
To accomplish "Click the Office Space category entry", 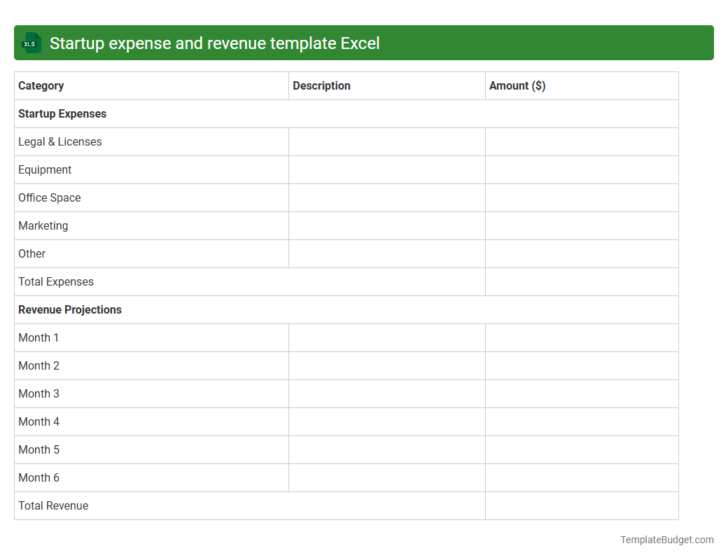I will coord(49,197).
